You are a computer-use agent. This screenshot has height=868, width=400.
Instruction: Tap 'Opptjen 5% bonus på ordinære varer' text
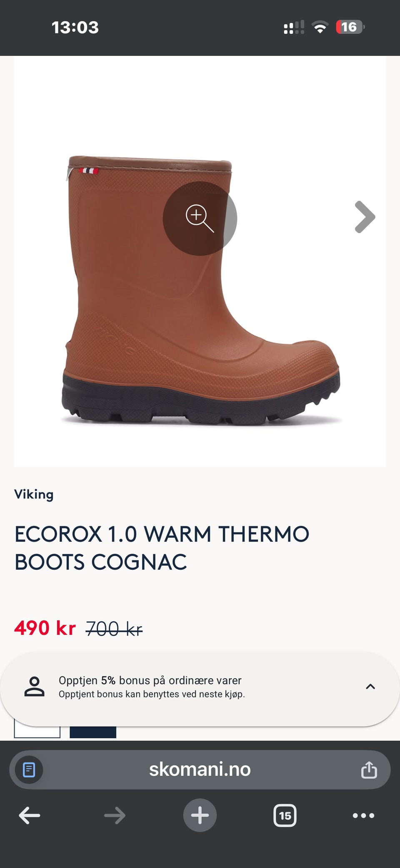150,680
